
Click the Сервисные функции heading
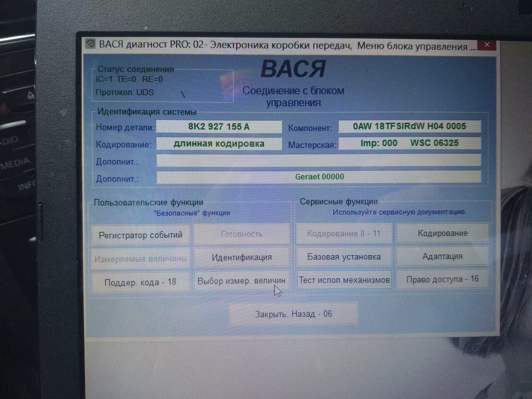point(339,202)
